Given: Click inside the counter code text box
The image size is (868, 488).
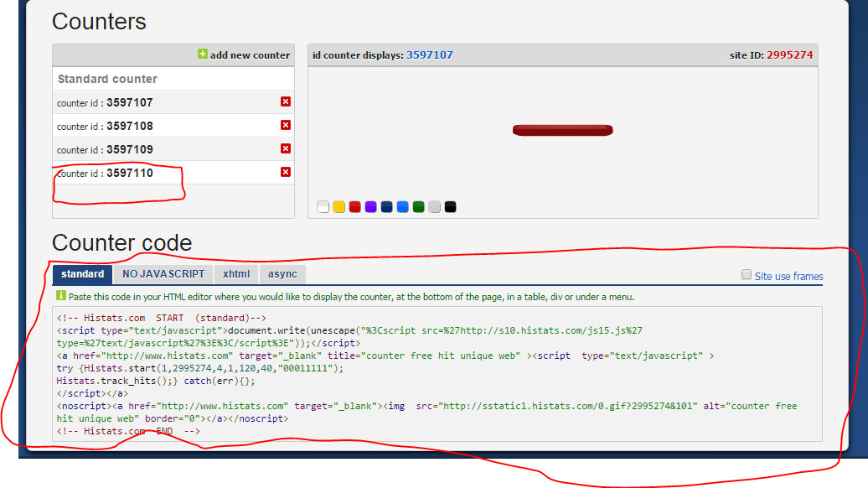Looking at the screenshot, I should [x=437, y=375].
